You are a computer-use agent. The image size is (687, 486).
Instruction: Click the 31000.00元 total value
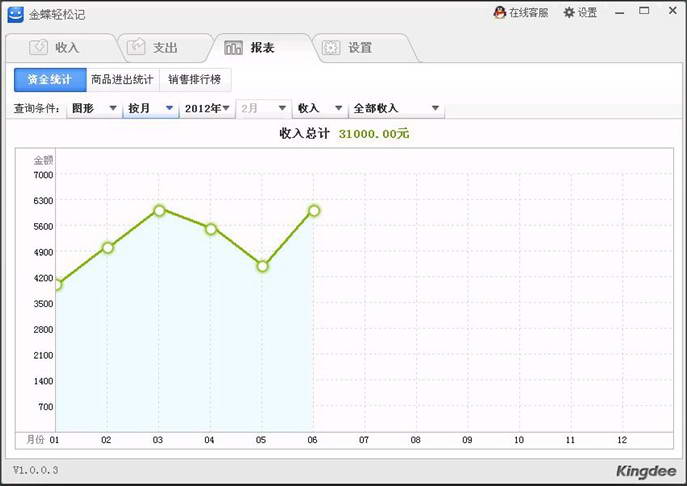coord(374,134)
